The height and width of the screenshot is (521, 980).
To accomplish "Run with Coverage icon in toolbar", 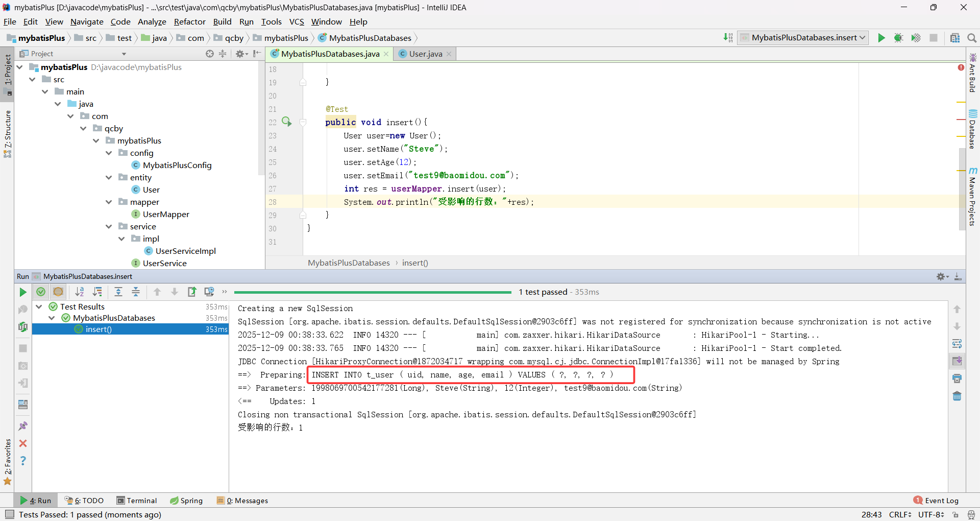I will 916,38.
